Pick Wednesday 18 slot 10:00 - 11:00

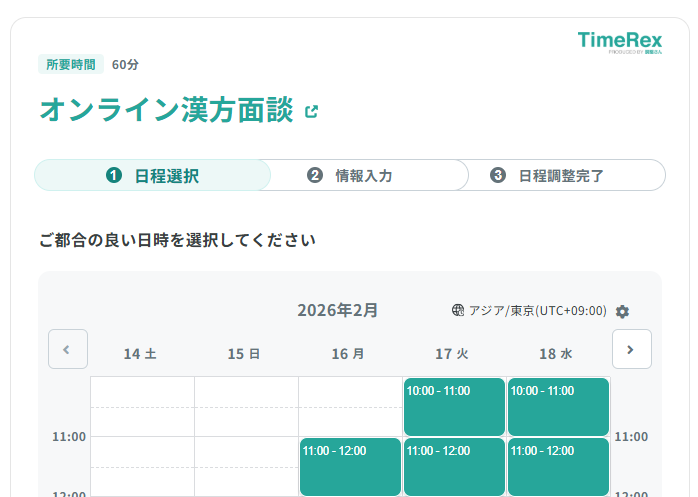point(558,406)
